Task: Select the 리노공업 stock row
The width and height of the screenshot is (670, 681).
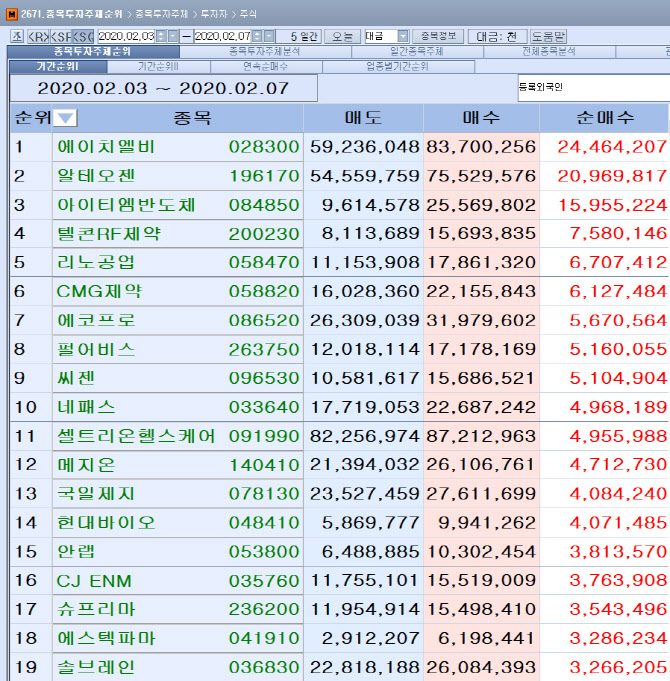Action: click(339, 262)
